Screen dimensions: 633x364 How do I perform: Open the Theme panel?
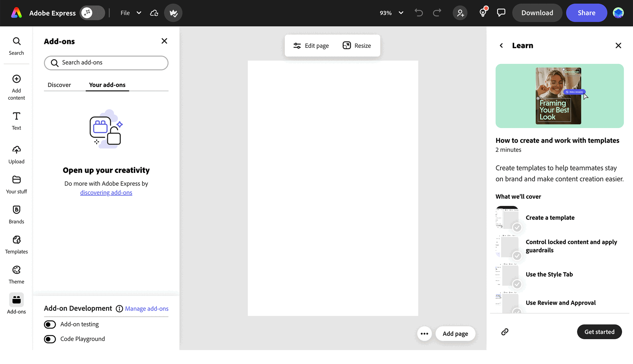tap(16, 274)
